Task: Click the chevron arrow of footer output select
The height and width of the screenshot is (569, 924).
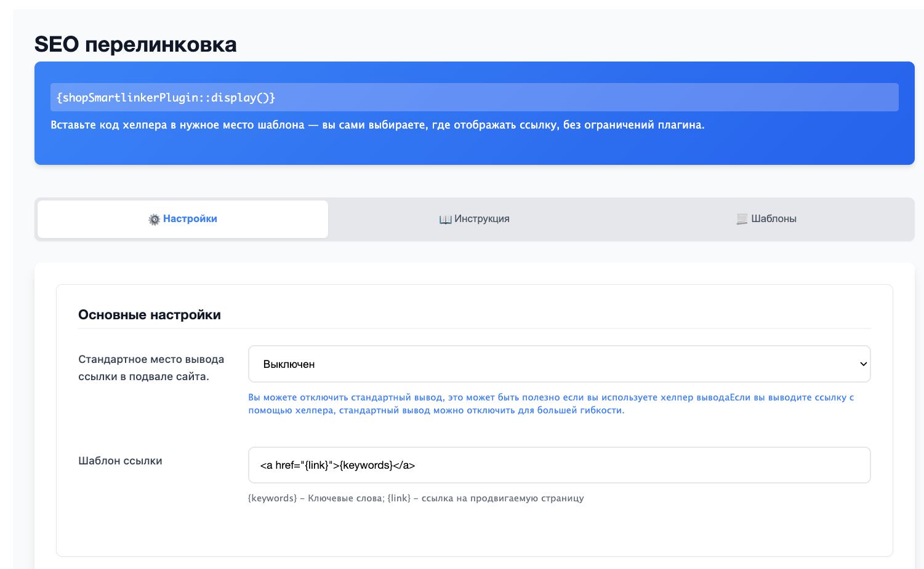Action: click(x=863, y=364)
